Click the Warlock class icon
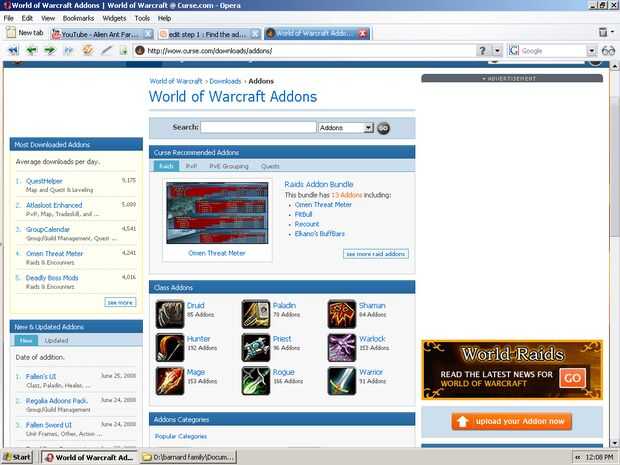The image size is (620, 465). 342,347
